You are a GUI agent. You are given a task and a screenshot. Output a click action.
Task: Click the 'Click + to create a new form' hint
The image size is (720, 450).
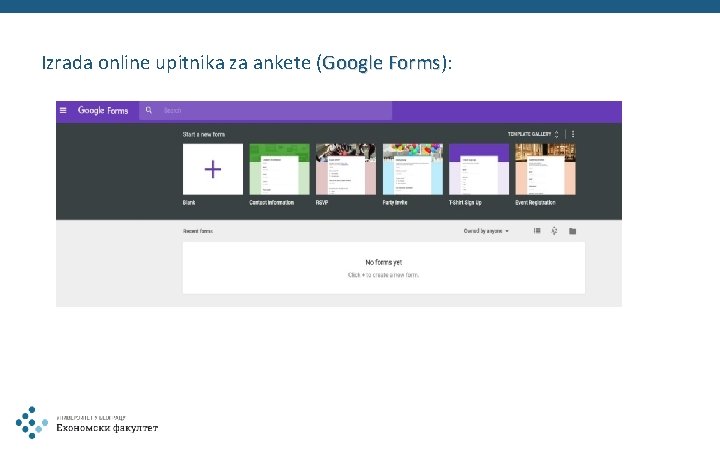[383, 275]
